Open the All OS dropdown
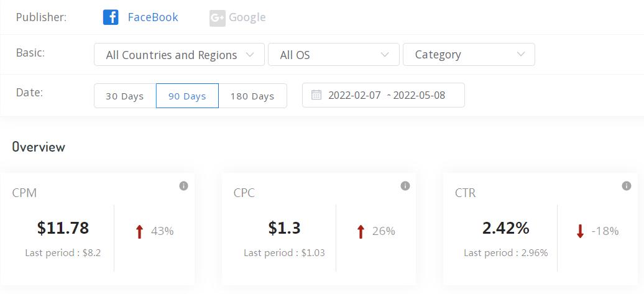Viewport: 644px width, 294px height. pos(333,55)
